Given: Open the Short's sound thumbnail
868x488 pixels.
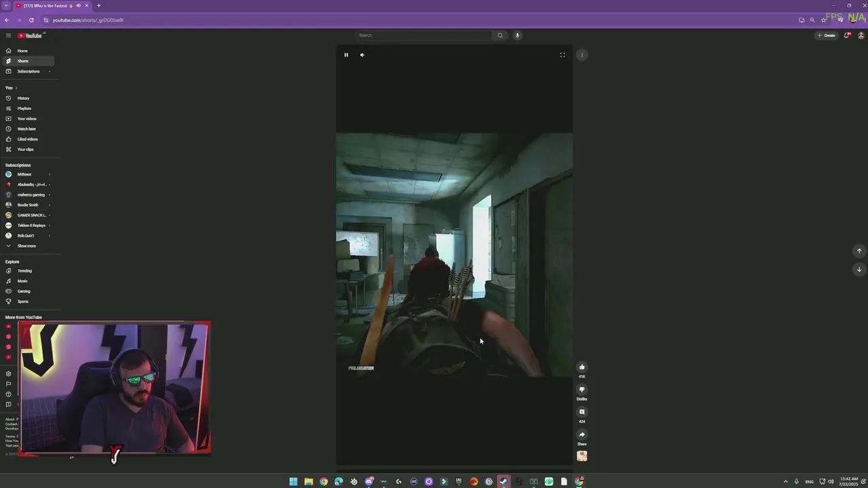Looking at the screenshot, I should 582,456.
